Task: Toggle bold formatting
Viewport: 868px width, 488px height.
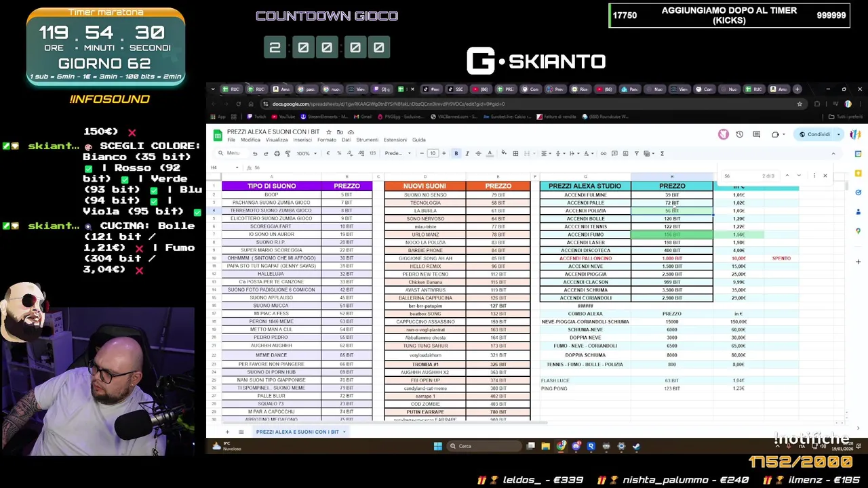Action: 456,153
